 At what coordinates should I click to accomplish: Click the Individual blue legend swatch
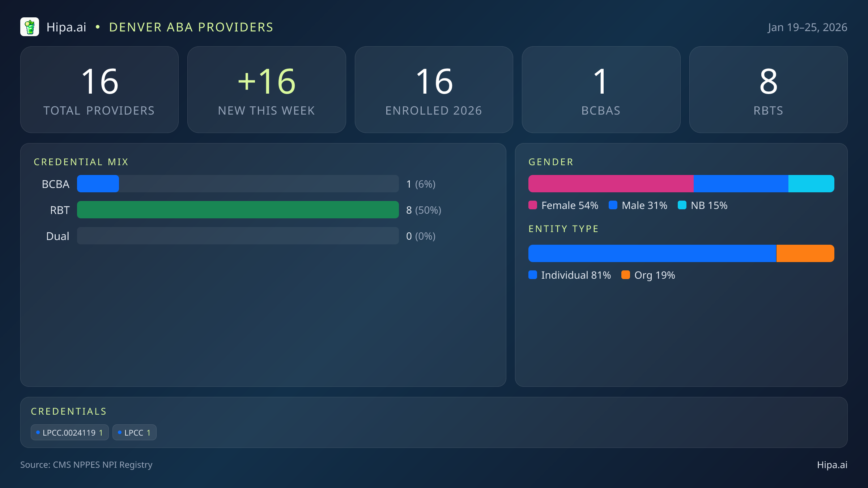click(533, 275)
